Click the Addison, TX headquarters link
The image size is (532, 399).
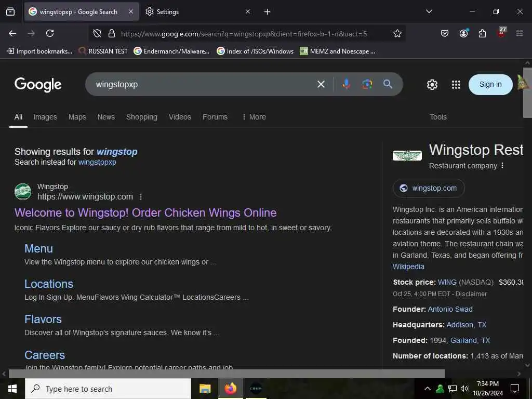pyautogui.click(x=467, y=325)
